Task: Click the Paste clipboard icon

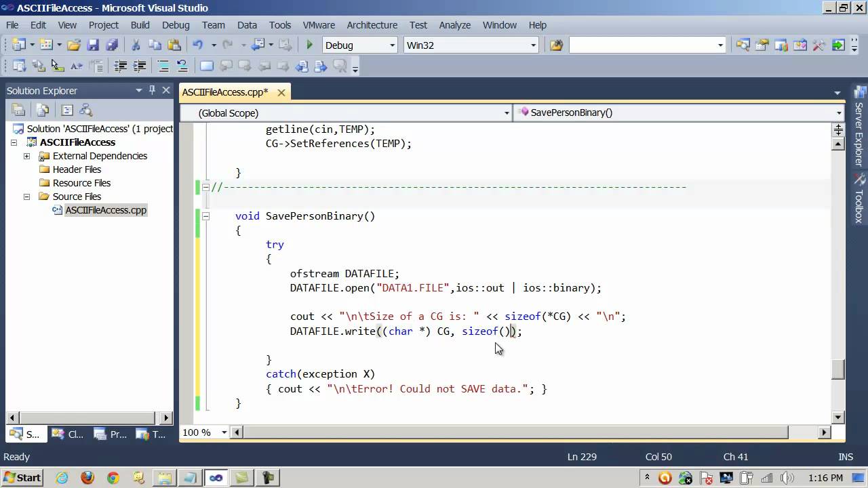Action: click(174, 45)
